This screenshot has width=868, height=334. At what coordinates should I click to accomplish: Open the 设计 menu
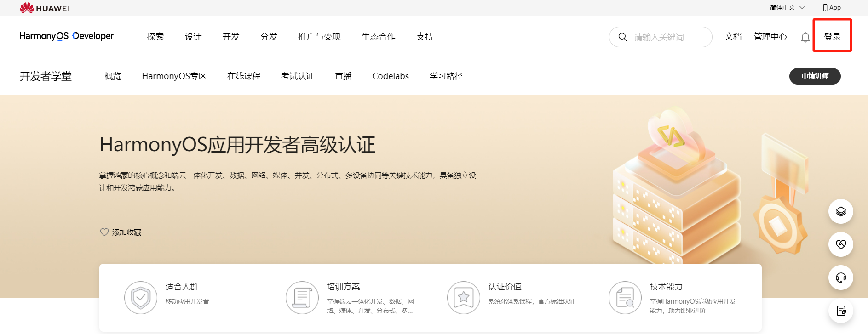[193, 37]
